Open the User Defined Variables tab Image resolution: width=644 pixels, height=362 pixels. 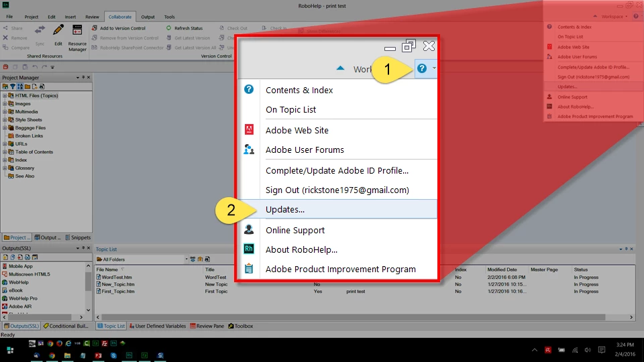click(157, 326)
